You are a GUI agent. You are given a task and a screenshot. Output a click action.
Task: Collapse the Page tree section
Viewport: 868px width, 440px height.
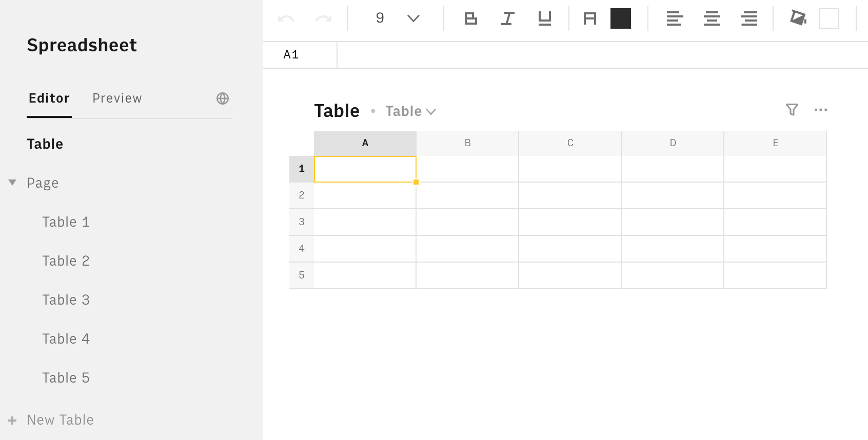click(13, 183)
